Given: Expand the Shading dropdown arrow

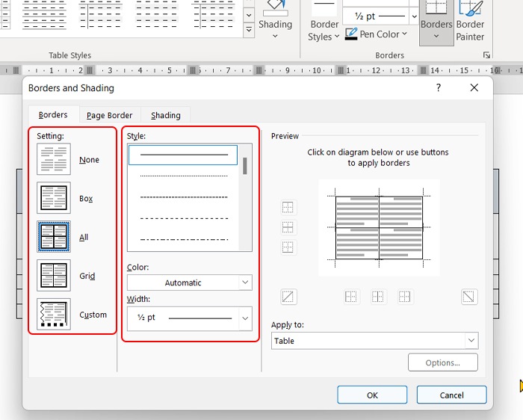Looking at the screenshot, I should [x=275, y=36].
